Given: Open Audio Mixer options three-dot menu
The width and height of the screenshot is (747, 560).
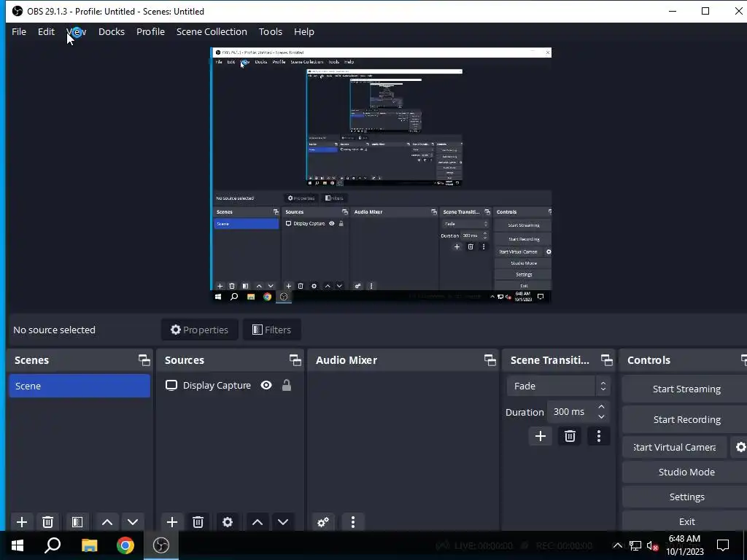Looking at the screenshot, I should [x=353, y=522].
